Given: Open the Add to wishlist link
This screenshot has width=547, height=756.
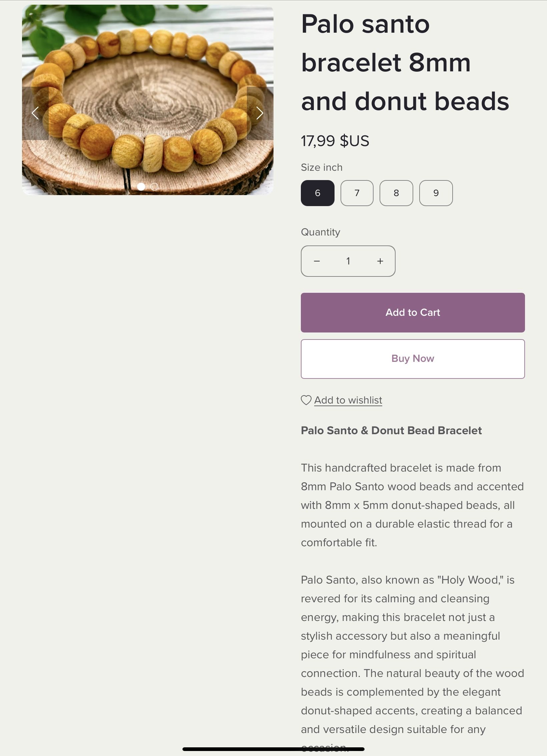Looking at the screenshot, I should (348, 400).
